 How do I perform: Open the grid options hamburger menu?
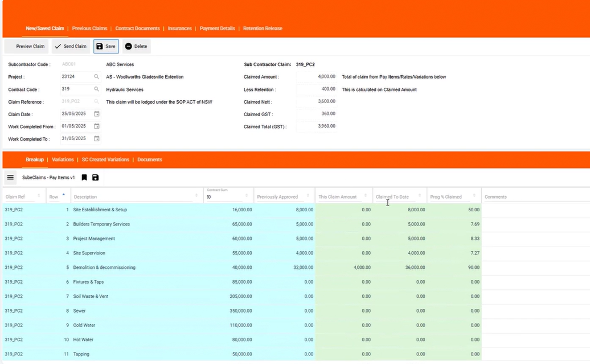coord(10,177)
